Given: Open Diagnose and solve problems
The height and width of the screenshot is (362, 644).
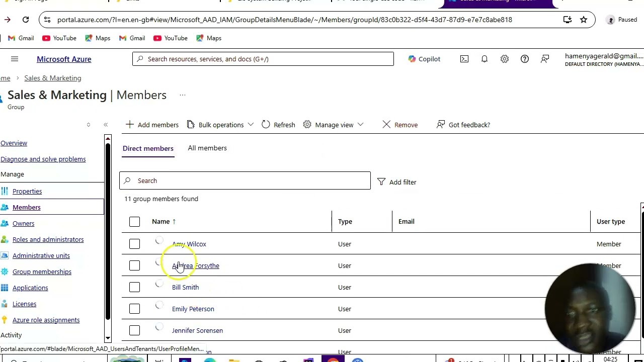Looking at the screenshot, I should pyautogui.click(x=43, y=159).
